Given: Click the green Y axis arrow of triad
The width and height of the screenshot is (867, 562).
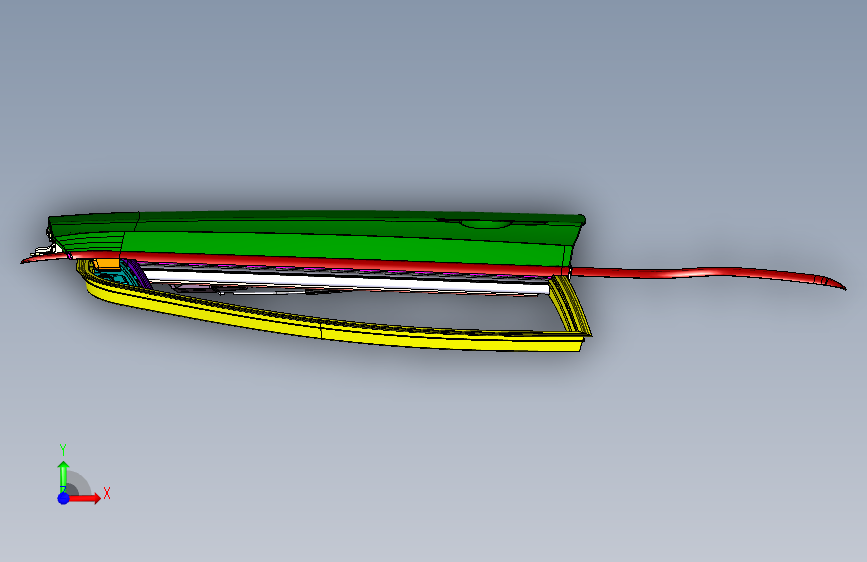Looking at the screenshot, I should (63, 475).
